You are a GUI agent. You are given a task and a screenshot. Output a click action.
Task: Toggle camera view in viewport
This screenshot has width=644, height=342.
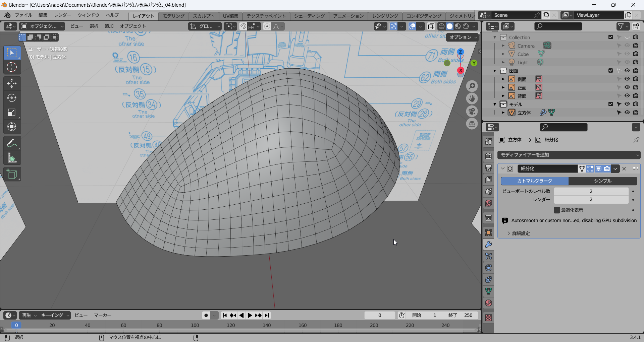(472, 111)
